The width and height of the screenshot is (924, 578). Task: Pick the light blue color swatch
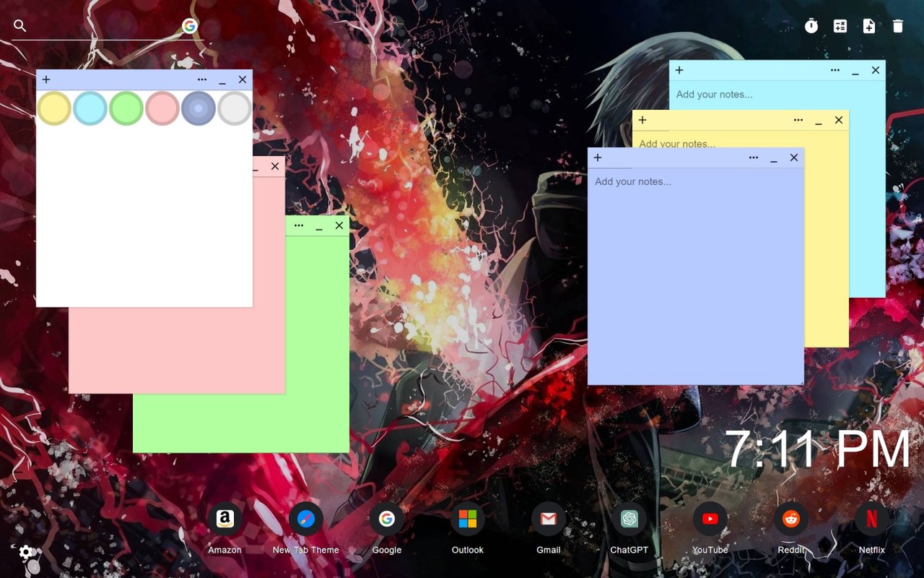point(90,108)
